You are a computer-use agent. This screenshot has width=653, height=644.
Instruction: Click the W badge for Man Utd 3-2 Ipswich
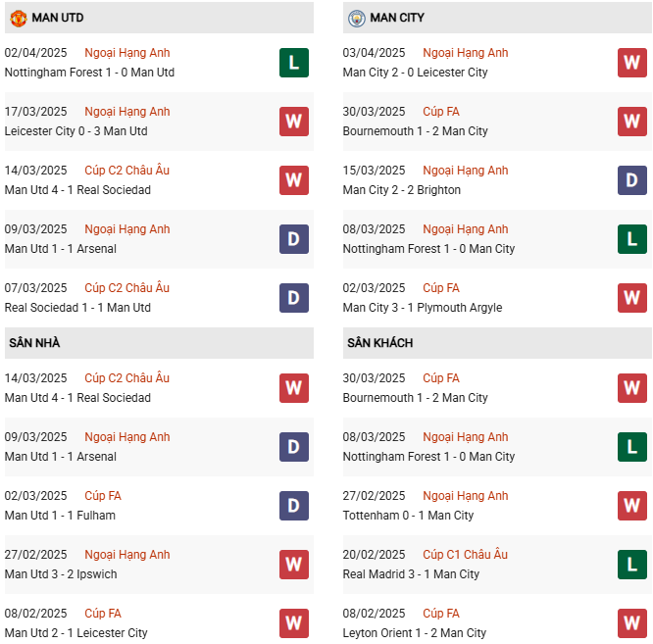click(x=293, y=565)
